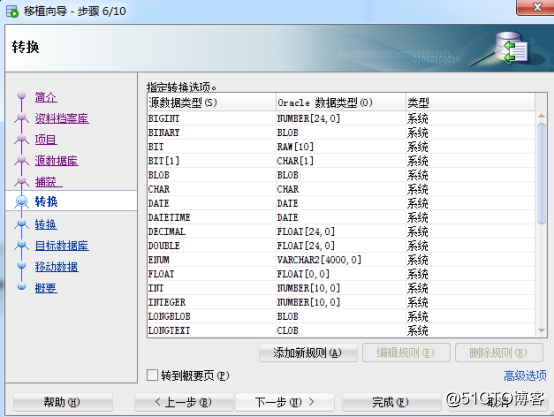The width and height of the screenshot is (554, 417).
Task: Select the BLOB source type row
Action: [341, 175]
